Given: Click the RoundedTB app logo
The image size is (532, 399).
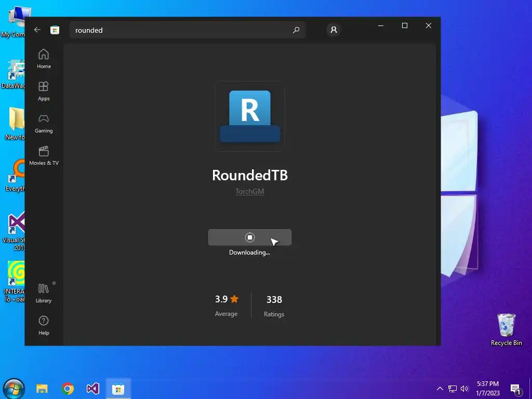Looking at the screenshot, I should pyautogui.click(x=250, y=116).
